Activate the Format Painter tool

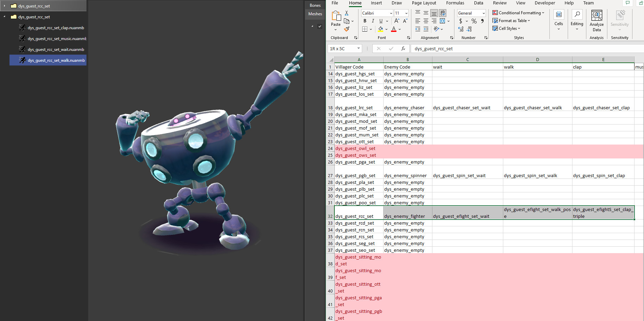(347, 29)
